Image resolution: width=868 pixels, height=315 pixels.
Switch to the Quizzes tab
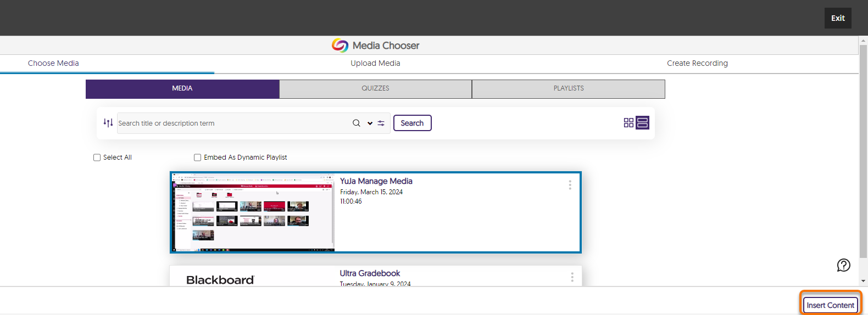(x=375, y=89)
